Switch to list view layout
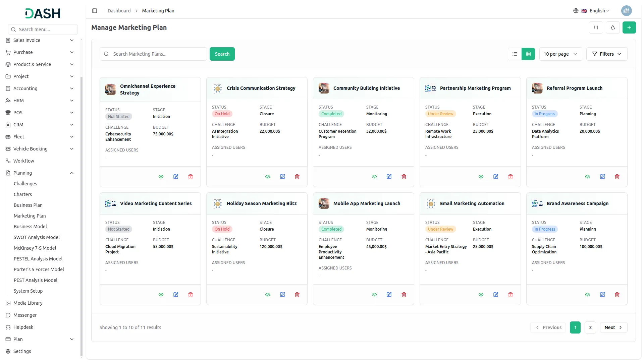644x362 pixels. click(515, 54)
